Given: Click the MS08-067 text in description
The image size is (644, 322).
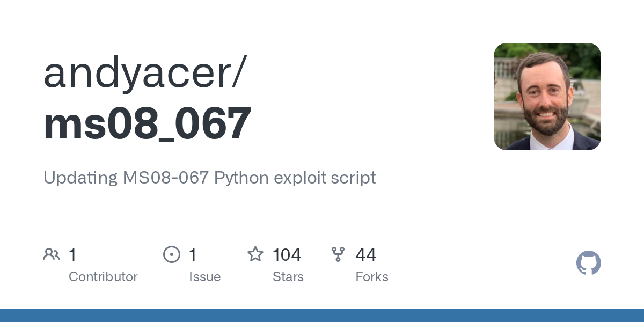Looking at the screenshot, I should (166, 178).
